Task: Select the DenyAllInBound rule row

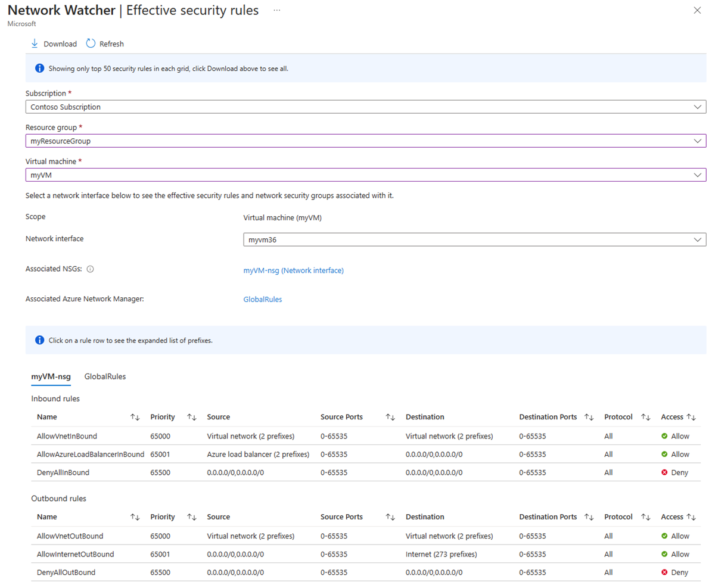Action: click(x=238, y=472)
